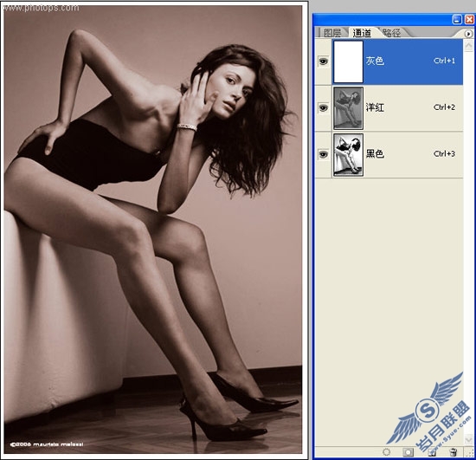Load channel as selection icon
Image resolution: width=476 pixels, height=460 pixels.
pyautogui.click(x=387, y=452)
